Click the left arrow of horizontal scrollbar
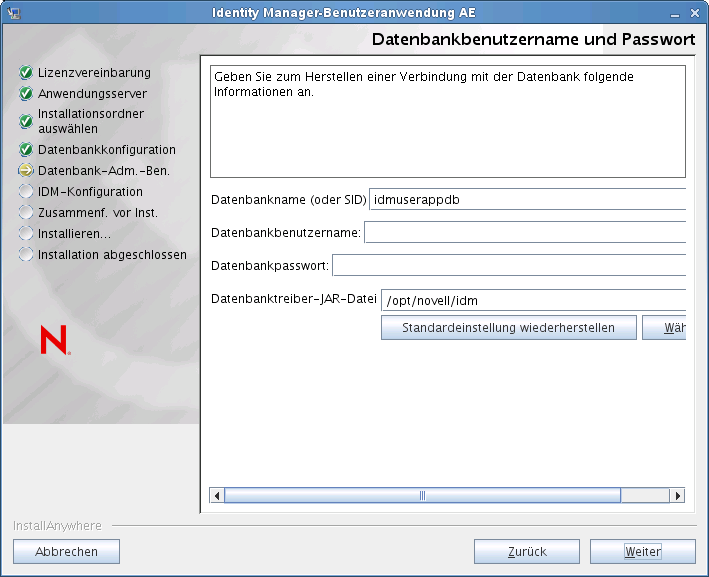709x577 pixels. [217, 496]
